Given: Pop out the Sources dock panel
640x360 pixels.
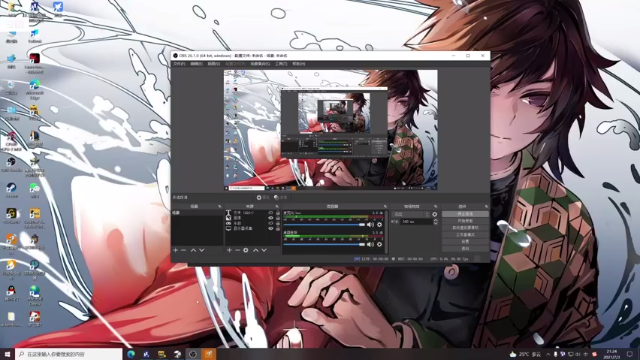Looking at the screenshot, I should (277, 207).
